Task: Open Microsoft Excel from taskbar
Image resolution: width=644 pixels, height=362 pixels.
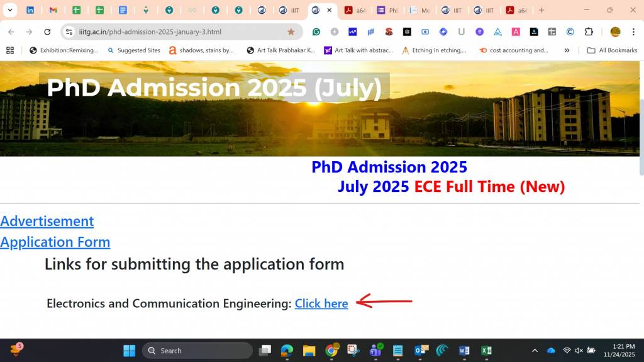Action: tap(486, 351)
